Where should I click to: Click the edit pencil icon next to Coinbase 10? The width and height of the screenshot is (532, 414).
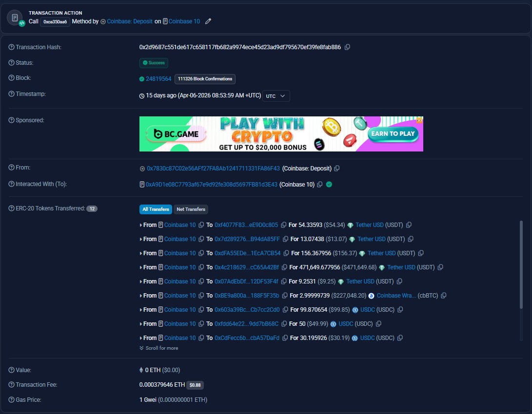tap(208, 21)
